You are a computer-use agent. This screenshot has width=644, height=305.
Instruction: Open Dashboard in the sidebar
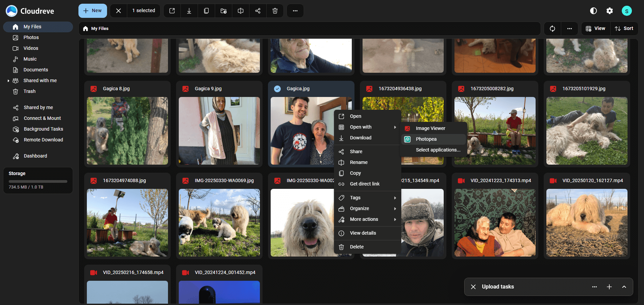point(38,156)
